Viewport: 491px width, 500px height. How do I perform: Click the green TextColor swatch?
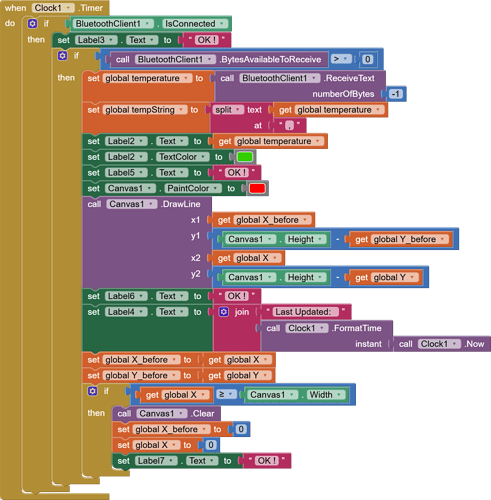point(245,157)
